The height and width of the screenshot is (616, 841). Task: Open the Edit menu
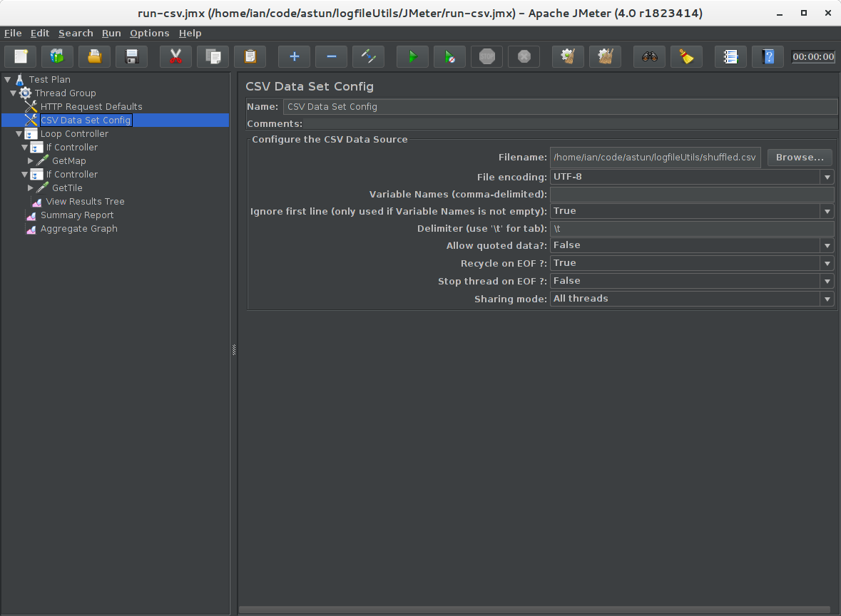[40, 34]
